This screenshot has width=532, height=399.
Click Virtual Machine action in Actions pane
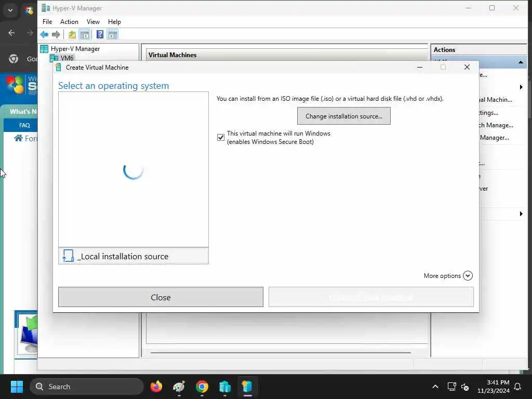tap(496, 100)
